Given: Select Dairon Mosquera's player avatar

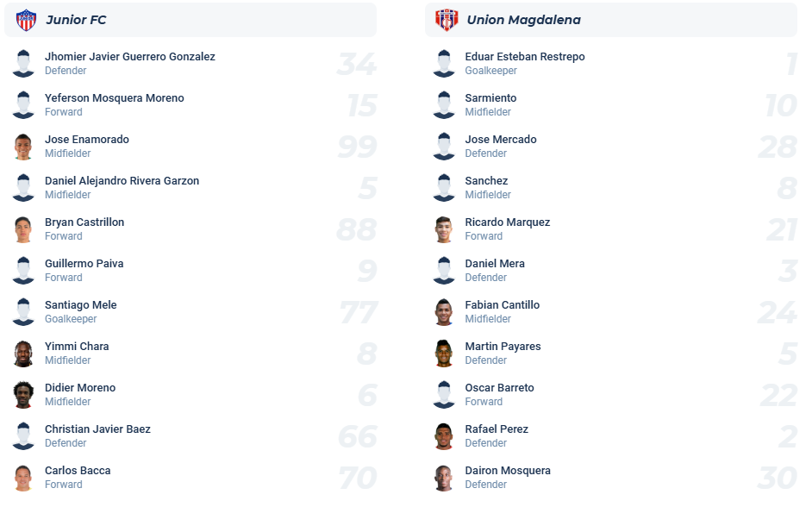Looking at the screenshot, I should coord(444,477).
